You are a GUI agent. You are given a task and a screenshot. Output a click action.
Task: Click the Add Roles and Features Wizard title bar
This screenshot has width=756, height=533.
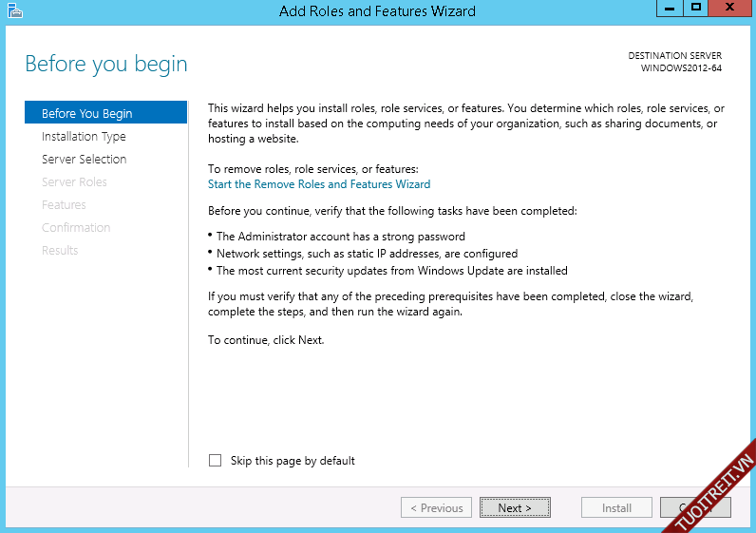tap(377, 11)
